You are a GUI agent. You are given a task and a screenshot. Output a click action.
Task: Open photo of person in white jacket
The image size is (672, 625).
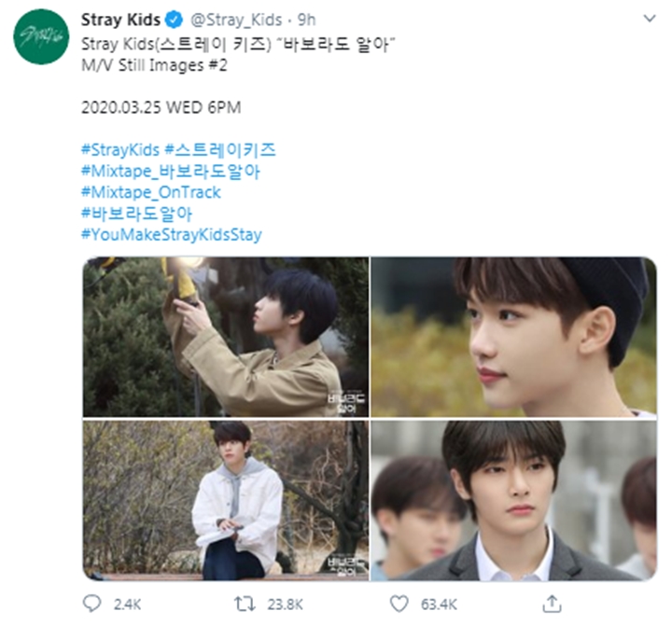point(226,500)
